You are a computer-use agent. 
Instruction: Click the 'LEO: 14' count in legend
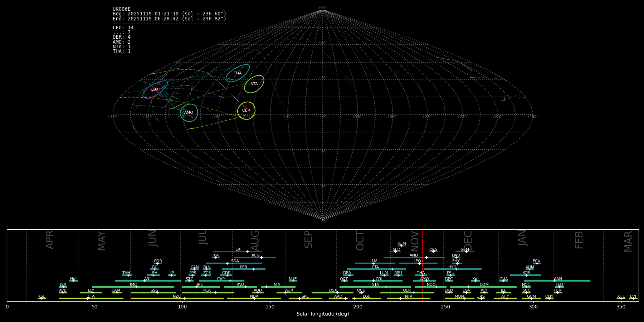pyautogui.click(x=123, y=28)
